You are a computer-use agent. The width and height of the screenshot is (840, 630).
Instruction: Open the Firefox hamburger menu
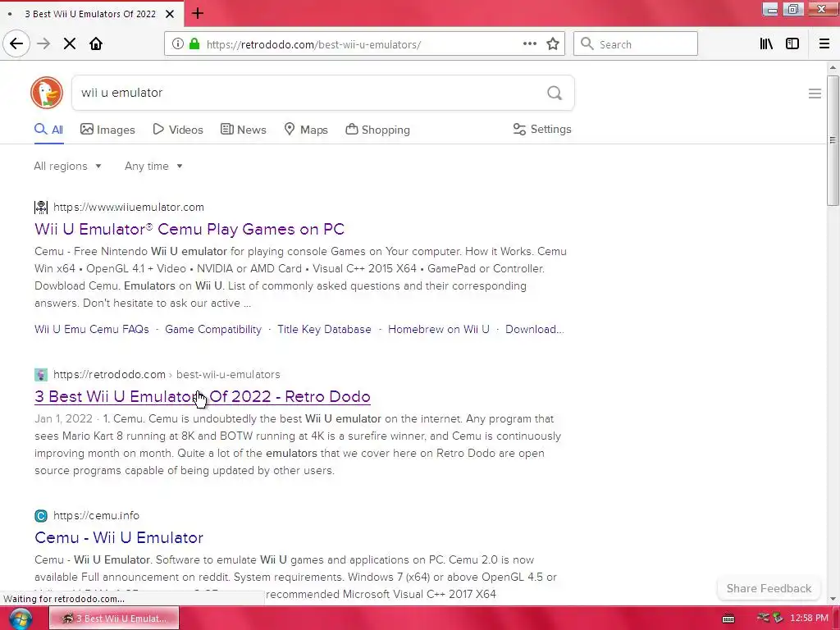pos(824,44)
